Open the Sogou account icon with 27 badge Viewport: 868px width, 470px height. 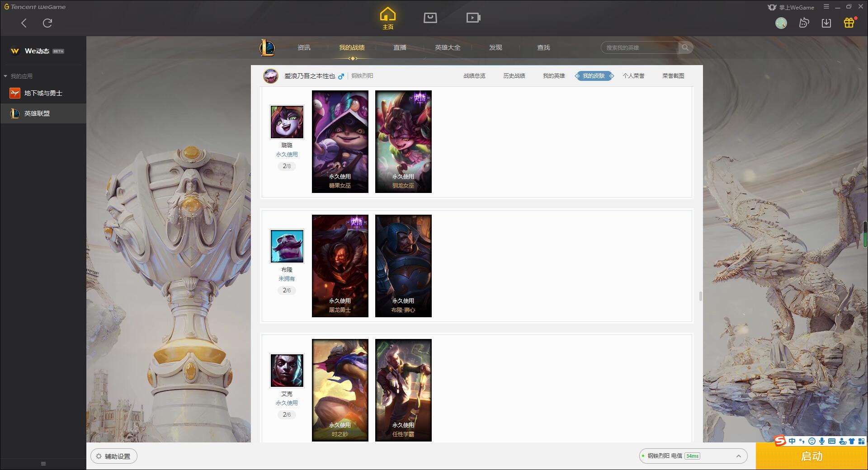[x=842, y=441]
